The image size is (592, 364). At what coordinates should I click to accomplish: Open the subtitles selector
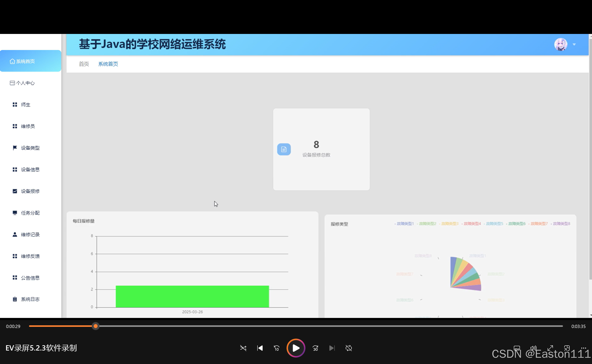[517, 348]
